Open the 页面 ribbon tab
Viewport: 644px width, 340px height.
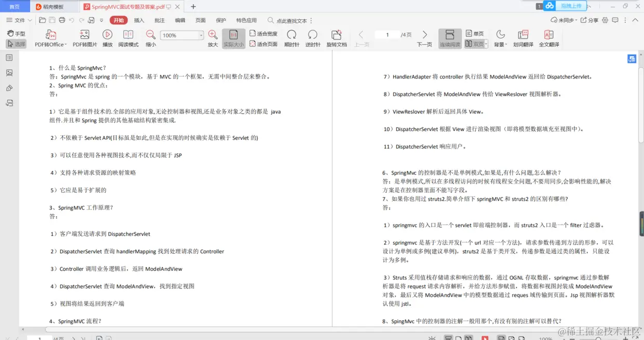point(200,20)
